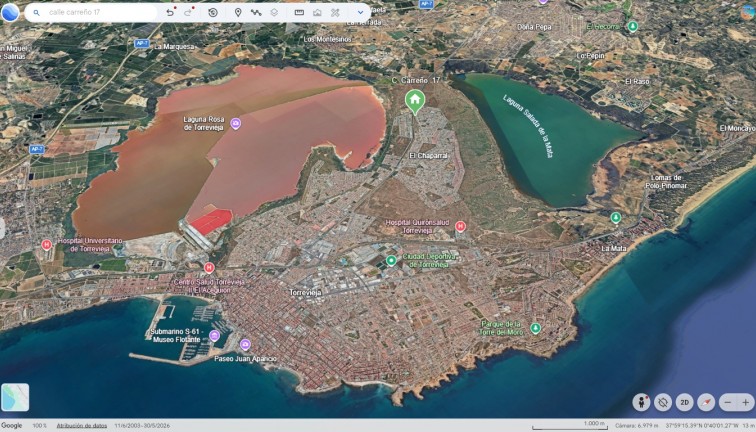Zoom out with the minus button
The image size is (756, 432).
click(728, 402)
